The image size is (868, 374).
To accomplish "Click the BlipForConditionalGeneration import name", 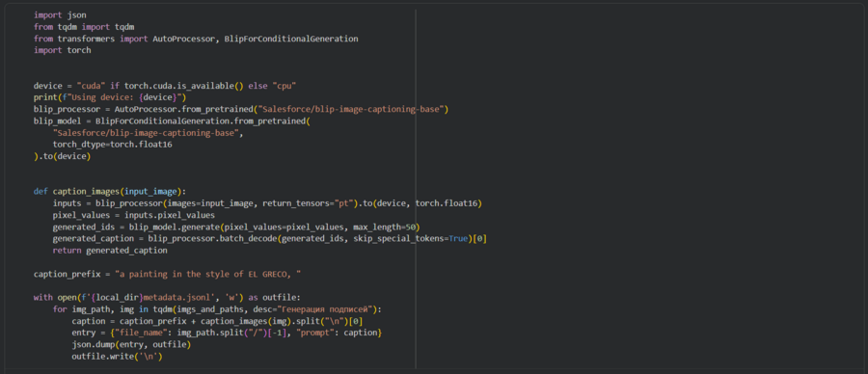I will [291, 39].
